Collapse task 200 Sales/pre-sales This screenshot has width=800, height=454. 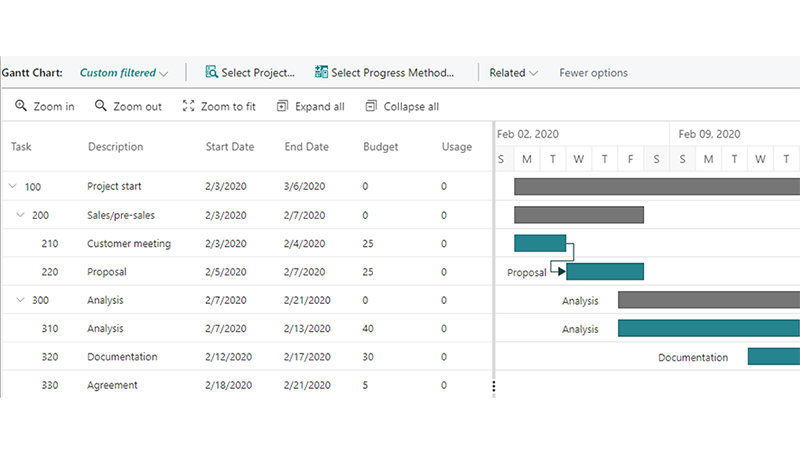point(20,215)
